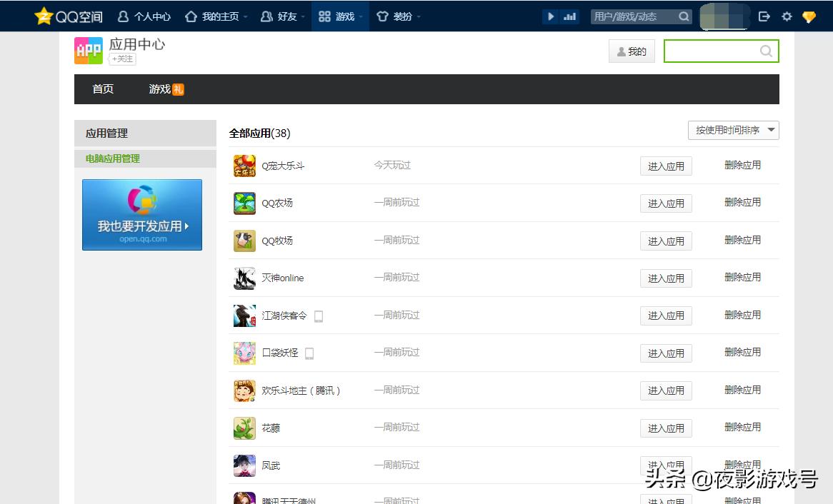Switch to 游戏 tab in dark bar
This screenshot has height=504, width=833.
pyautogui.click(x=159, y=89)
